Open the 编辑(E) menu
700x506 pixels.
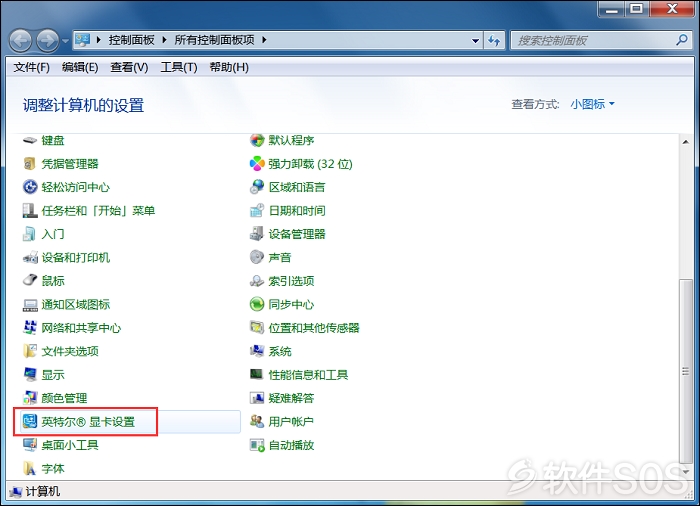coord(80,67)
